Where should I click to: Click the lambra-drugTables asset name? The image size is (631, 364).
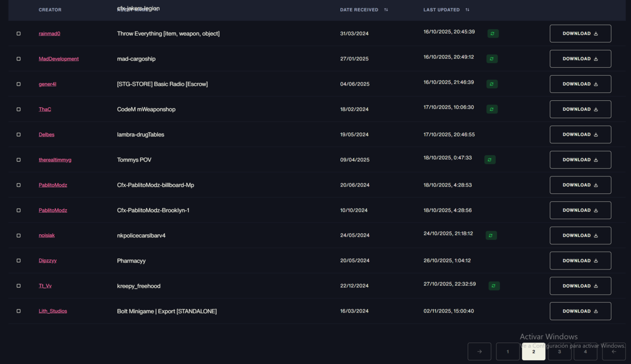click(x=140, y=134)
